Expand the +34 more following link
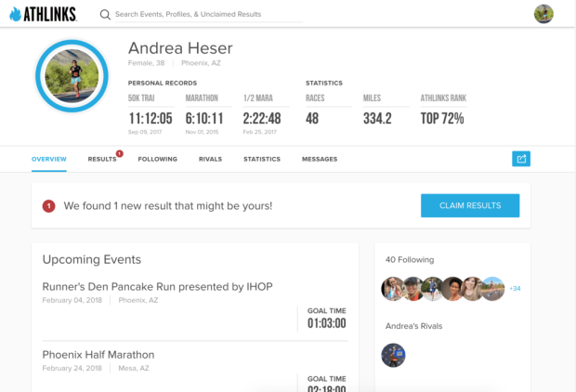The width and height of the screenshot is (576, 392). 515,289
